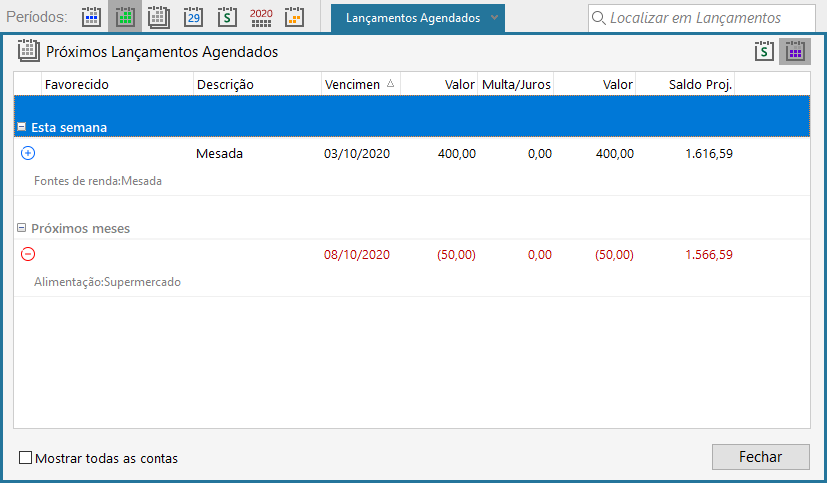Toggle the purple calendar view icon
Image resolution: width=827 pixels, height=483 pixels.
tap(795, 52)
